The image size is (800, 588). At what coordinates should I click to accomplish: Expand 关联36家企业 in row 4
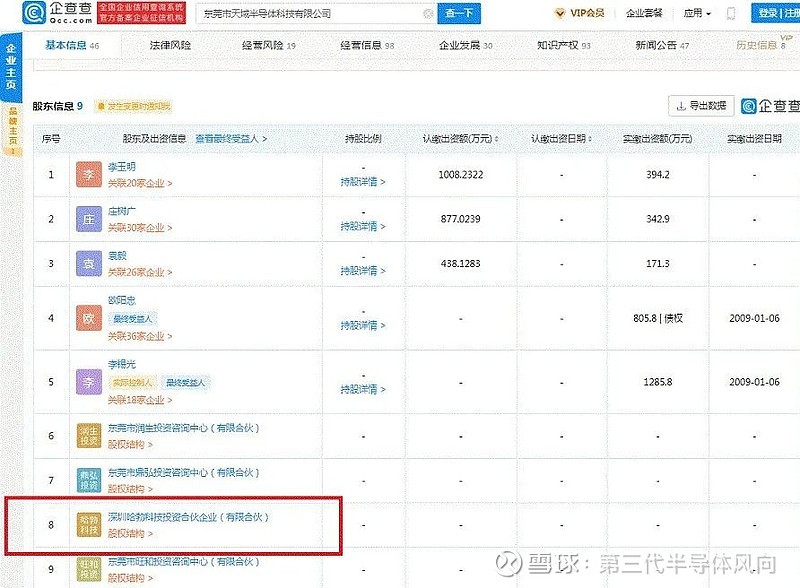click(x=140, y=336)
